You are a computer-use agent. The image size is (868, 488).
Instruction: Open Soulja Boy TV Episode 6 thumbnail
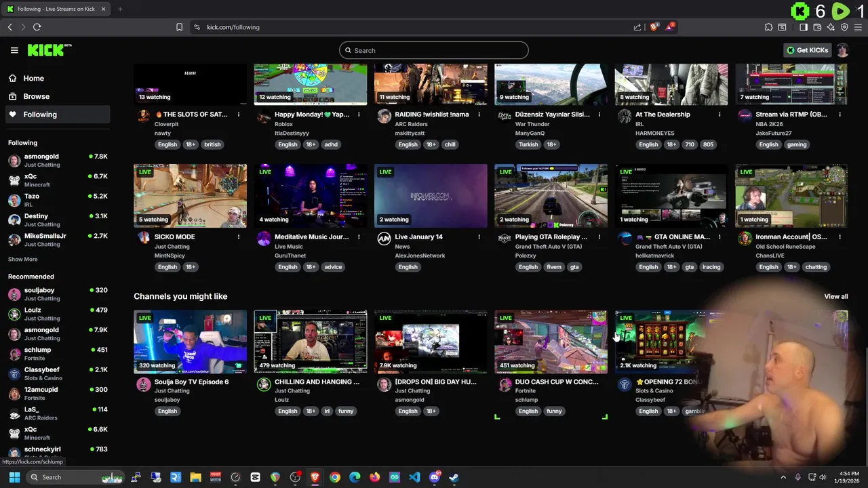(190, 342)
